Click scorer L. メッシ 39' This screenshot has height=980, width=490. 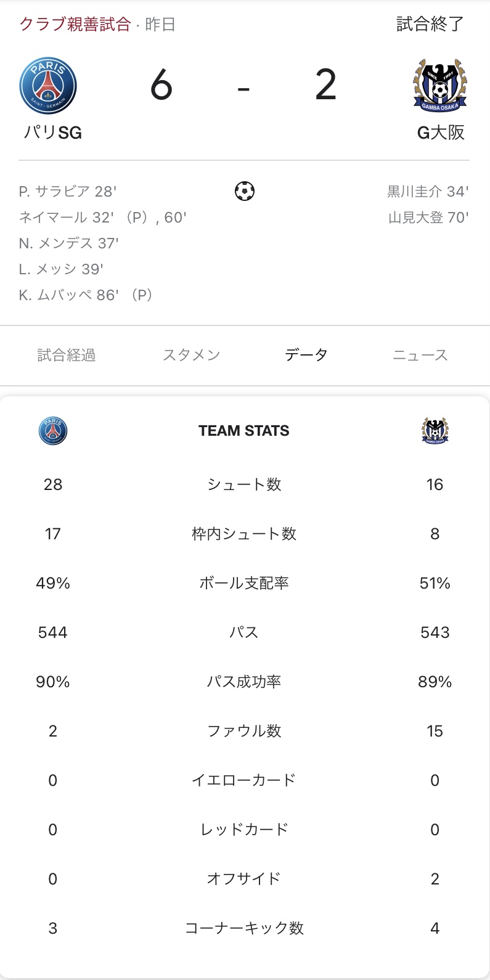point(61,269)
